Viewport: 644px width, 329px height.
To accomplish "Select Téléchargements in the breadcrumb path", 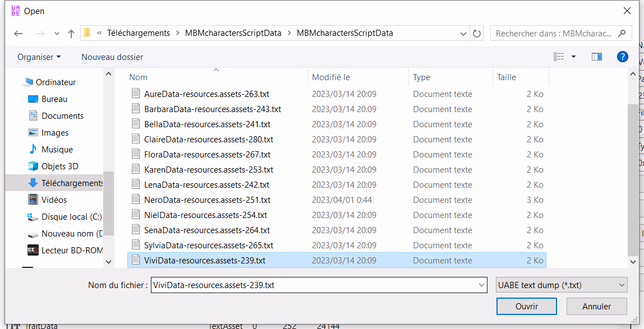I will pos(138,33).
